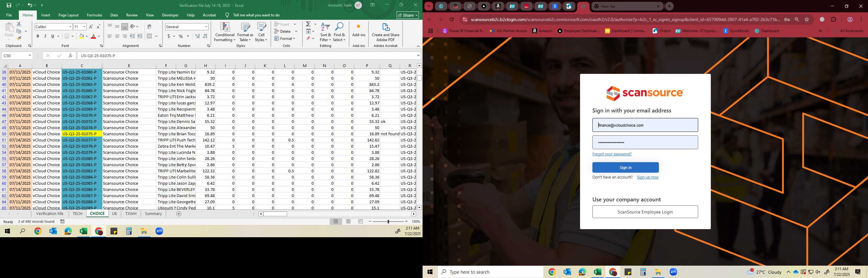Apply Percent Style with the % icon
Viewport: 868px width, 278px height.
[x=181, y=36]
